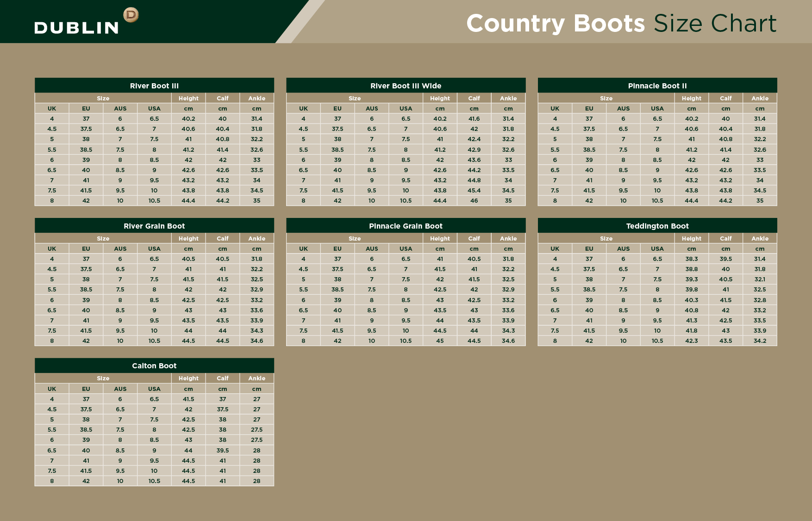Click the Dublin logo badge
The height and width of the screenshot is (521, 812).
[x=131, y=15]
